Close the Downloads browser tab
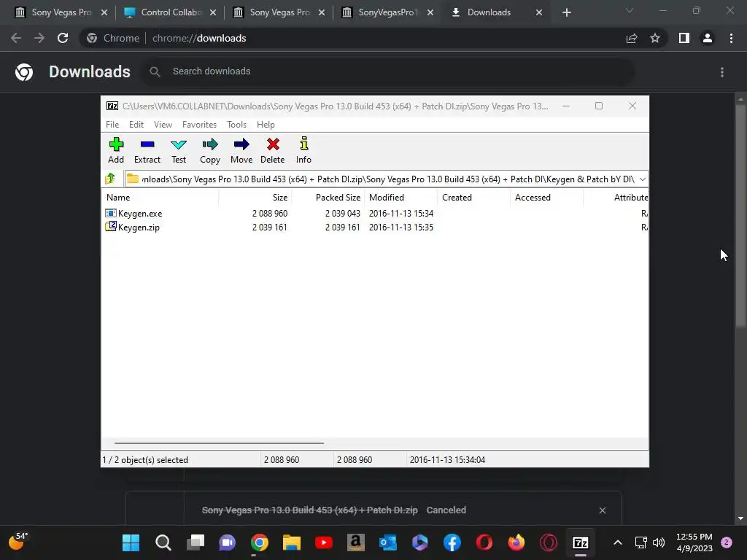This screenshot has width=747, height=560. [539, 12]
